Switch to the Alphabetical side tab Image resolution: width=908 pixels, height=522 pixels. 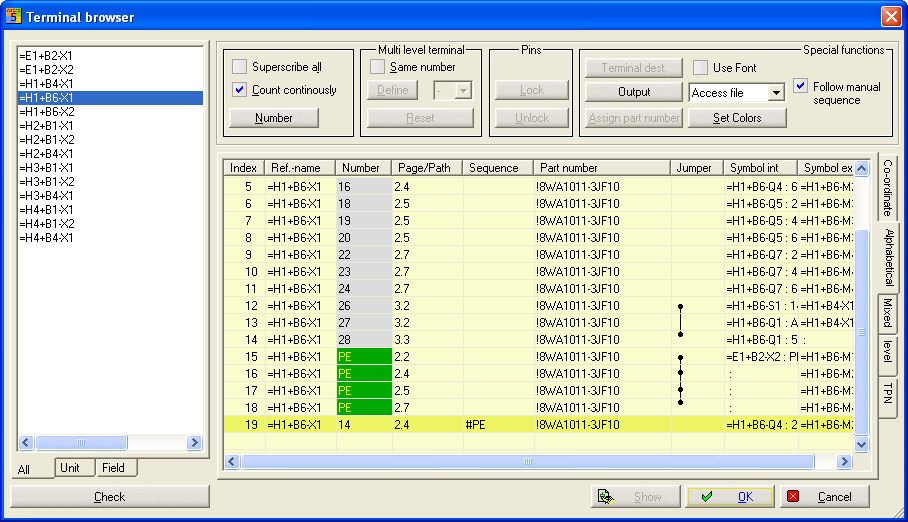pos(889,257)
